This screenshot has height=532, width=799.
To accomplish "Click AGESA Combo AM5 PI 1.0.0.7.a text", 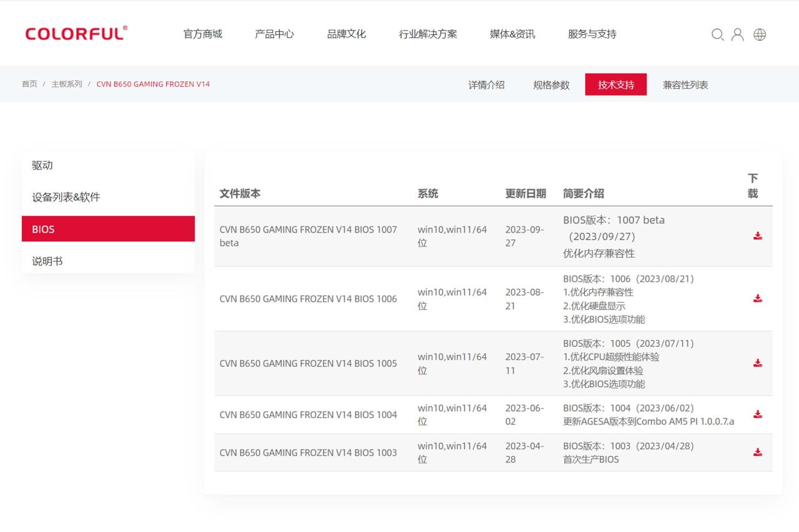I will pyautogui.click(x=649, y=421).
